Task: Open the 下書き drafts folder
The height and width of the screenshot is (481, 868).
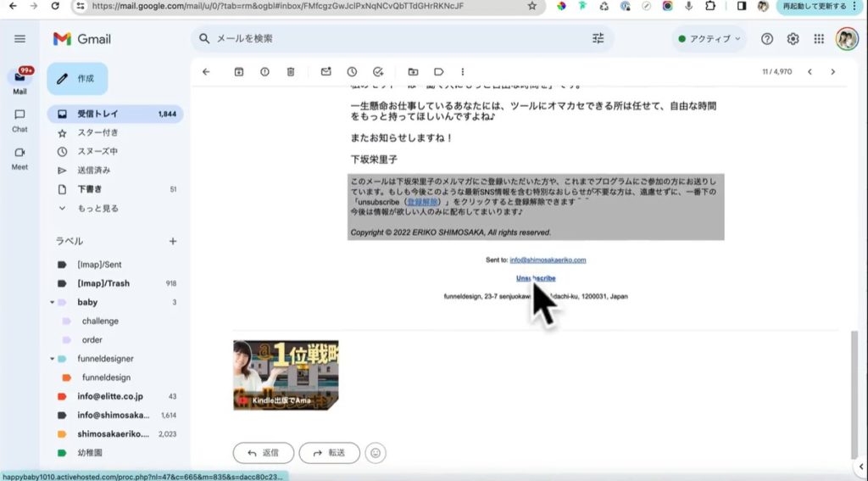Action: tap(90, 189)
